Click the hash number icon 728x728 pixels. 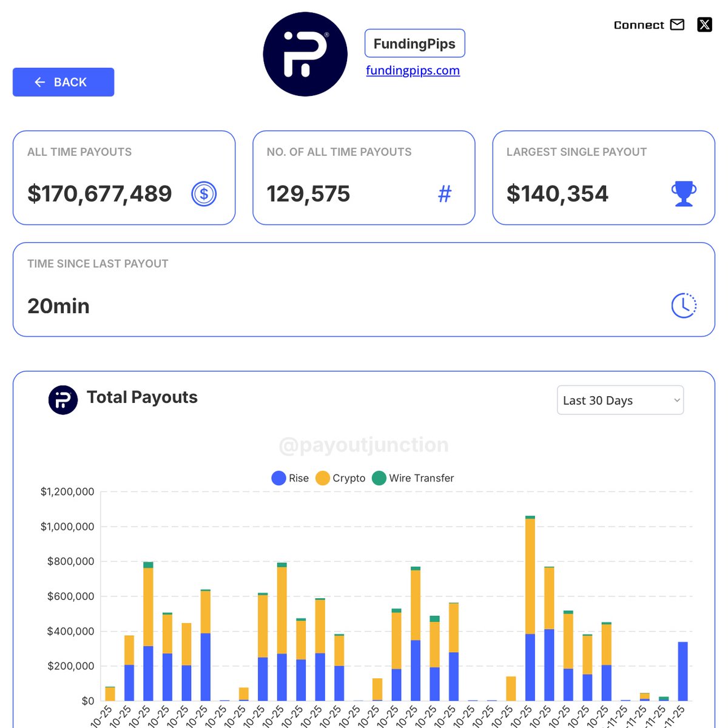(445, 194)
